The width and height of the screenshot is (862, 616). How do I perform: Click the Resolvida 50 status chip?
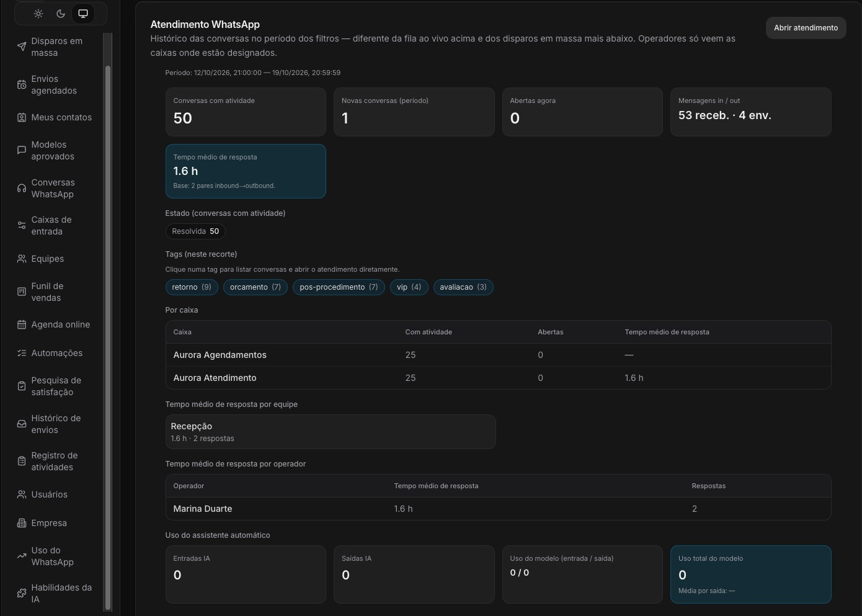(195, 231)
